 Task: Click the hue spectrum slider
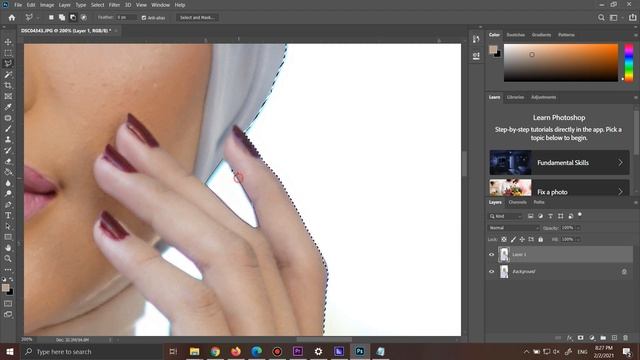629,62
